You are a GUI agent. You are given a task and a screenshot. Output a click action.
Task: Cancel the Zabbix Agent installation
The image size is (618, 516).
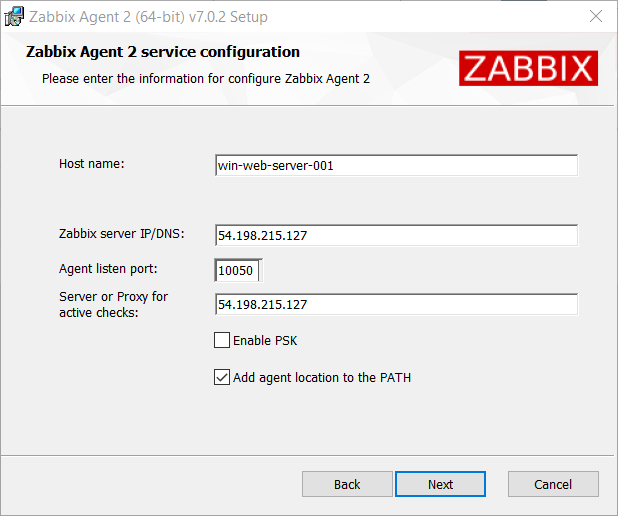[553, 484]
